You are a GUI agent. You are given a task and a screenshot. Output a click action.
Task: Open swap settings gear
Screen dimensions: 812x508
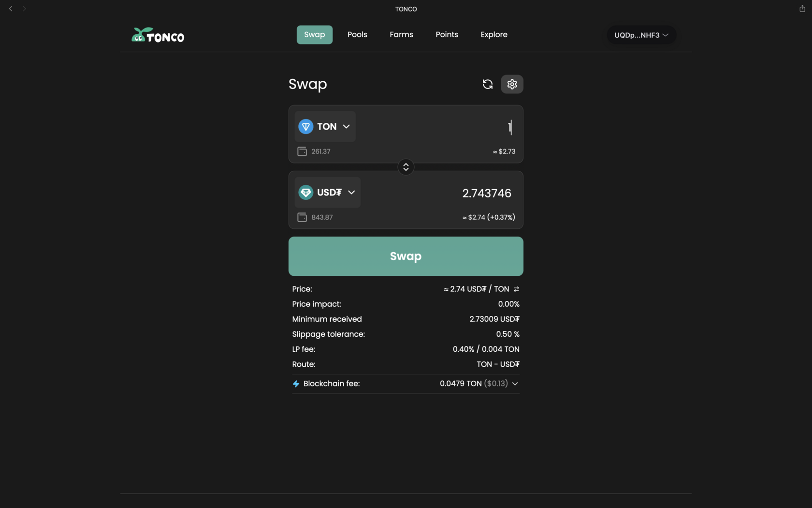click(x=512, y=84)
